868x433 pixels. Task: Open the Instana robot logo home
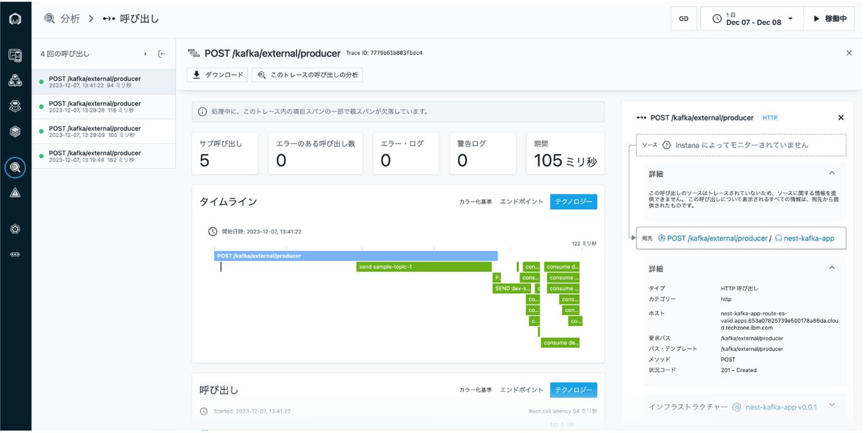pos(15,19)
